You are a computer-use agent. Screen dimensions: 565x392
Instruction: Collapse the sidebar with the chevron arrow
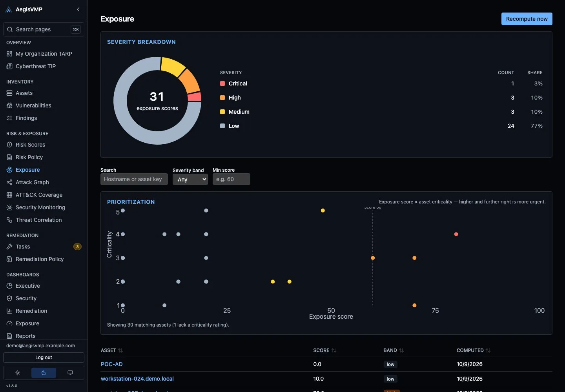tap(78, 9)
